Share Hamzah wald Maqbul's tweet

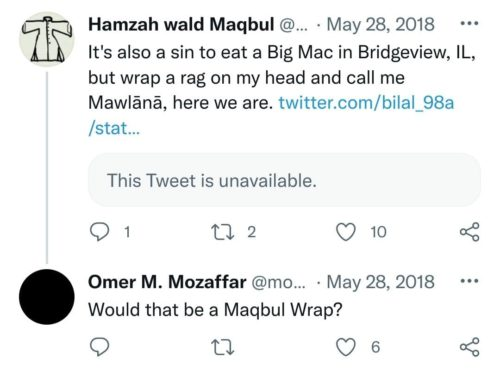470,232
